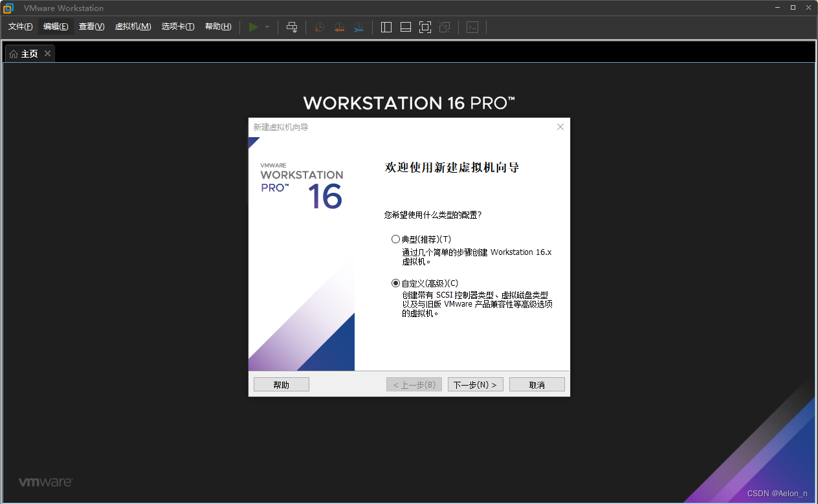Click the 取消 button
The width and height of the screenshot is (818, 504).
point(537,385)
